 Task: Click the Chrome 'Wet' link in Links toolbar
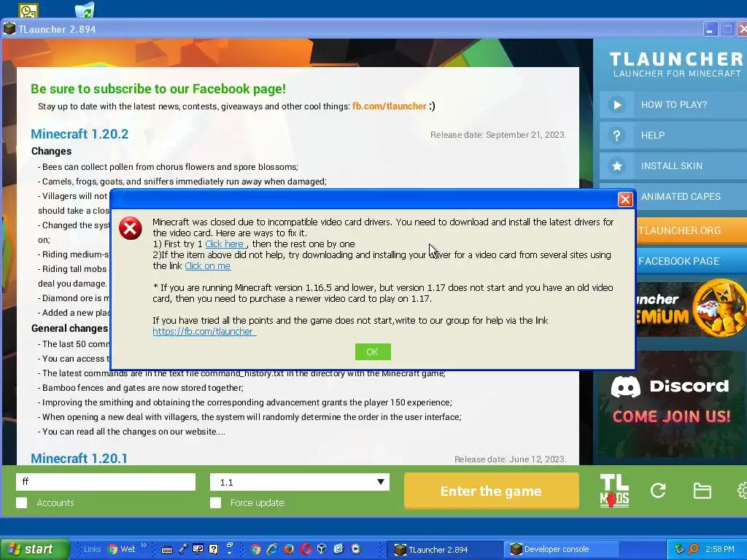[x=122, y=549]
